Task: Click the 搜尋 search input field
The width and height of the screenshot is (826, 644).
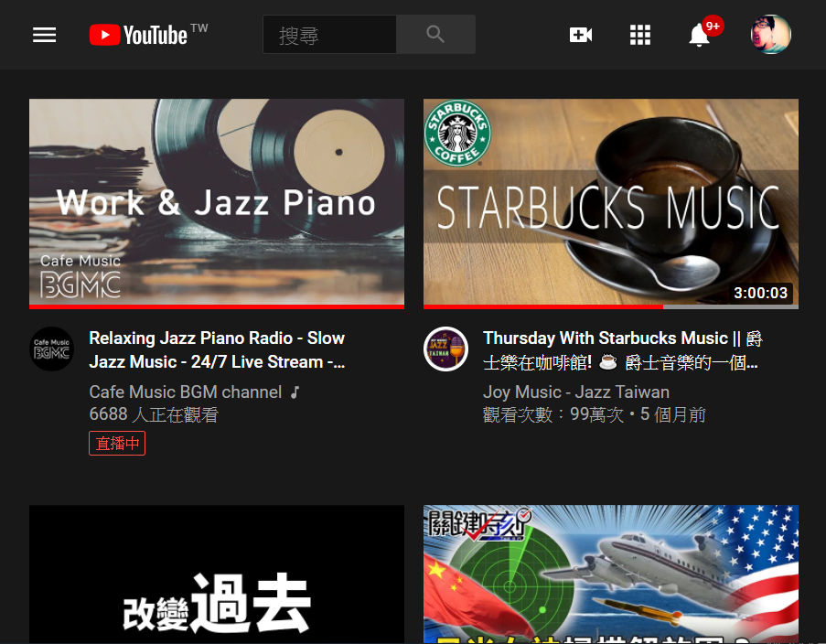Action: coord(330,35)
